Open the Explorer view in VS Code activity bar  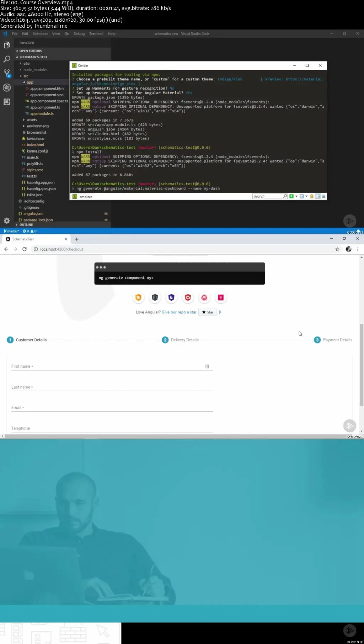click(x=6, y=45)
